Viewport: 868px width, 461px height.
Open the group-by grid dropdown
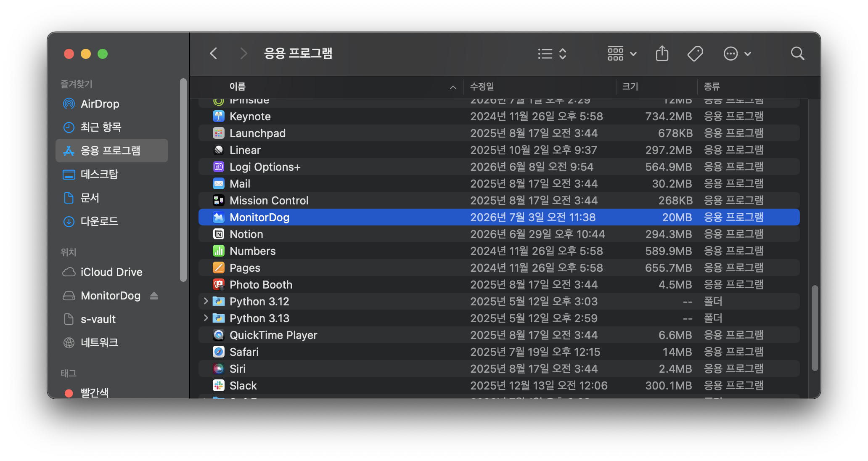tap(622, 54)
